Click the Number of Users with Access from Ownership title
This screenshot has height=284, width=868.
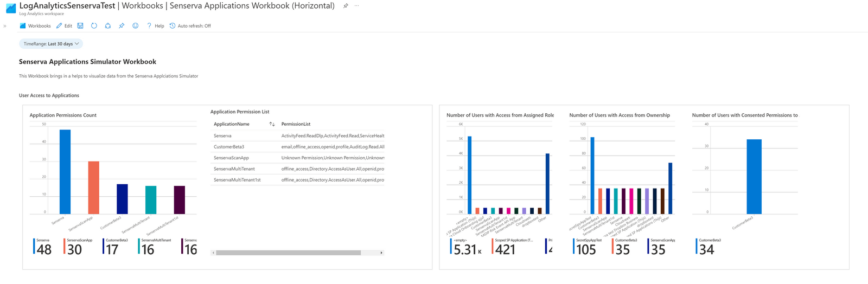pos(620,115)
